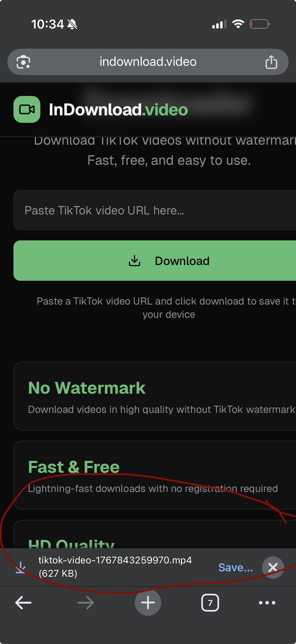The height and width of the screenshot is (644, 296).
Task: Tap Save to keep the mp4 file
Action: 235,568
